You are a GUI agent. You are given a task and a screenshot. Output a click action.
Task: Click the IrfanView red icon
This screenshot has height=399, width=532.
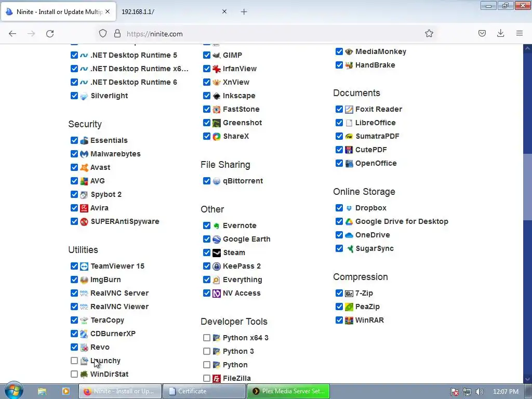coord(217,69)
